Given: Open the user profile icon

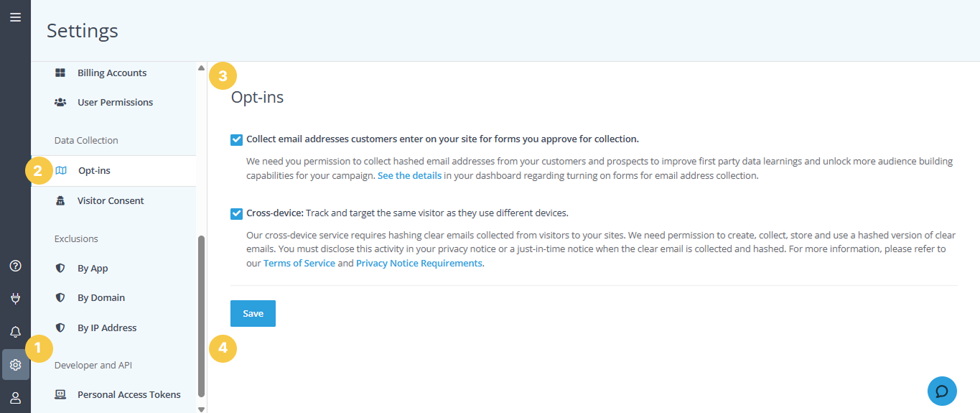Looking at the screenshot, I should [x=15, y=398].
